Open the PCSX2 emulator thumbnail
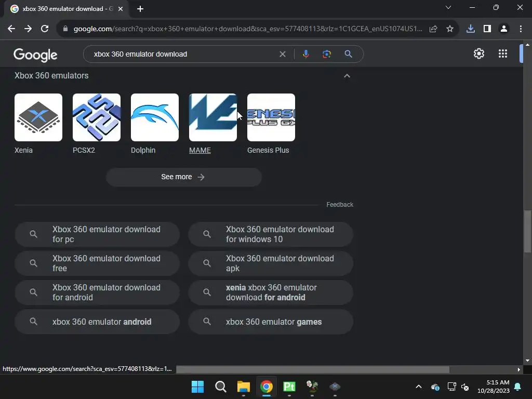Screen dimensions: 532x399 click(97, 117)
